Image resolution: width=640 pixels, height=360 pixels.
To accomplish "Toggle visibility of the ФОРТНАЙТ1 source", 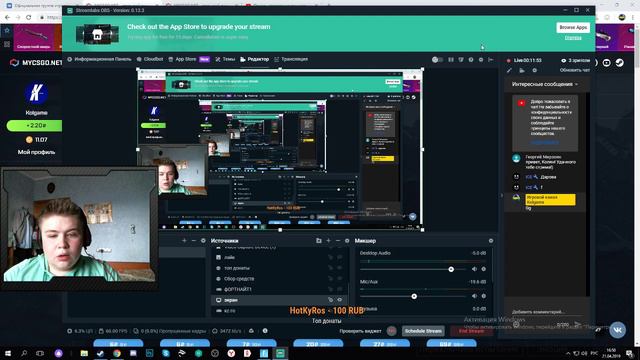I will click(x=340, y=289).
